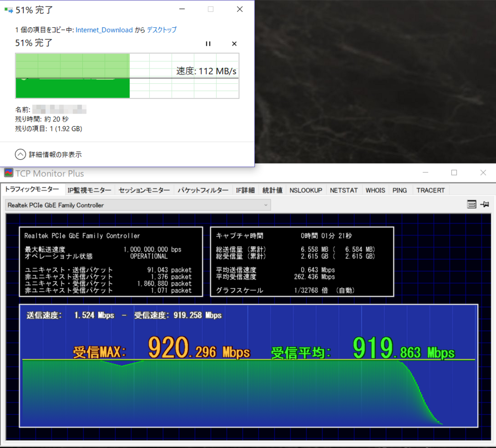Open the 統計値 tab

point(272,190)
